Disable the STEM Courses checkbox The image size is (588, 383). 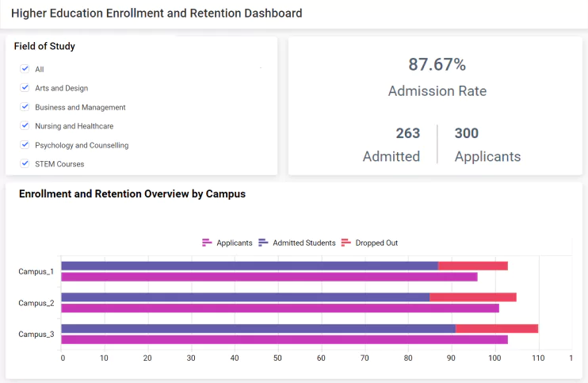tap(25, 164)
